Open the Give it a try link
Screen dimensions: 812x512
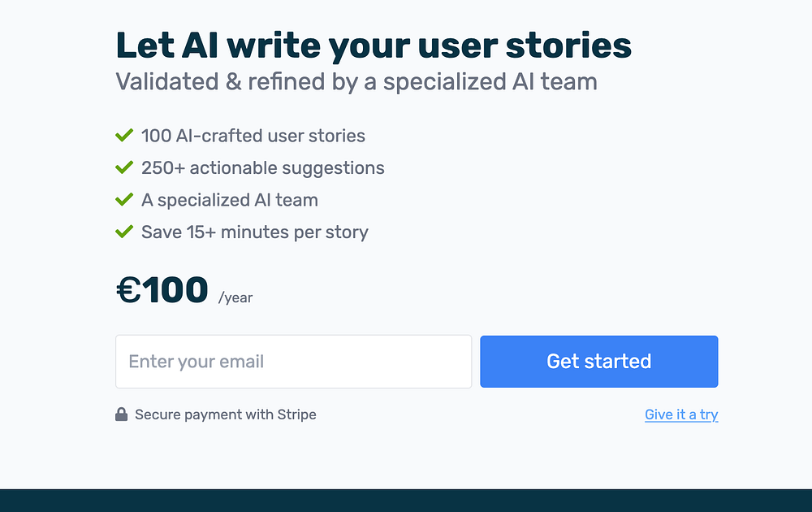(x=681, y=414)
